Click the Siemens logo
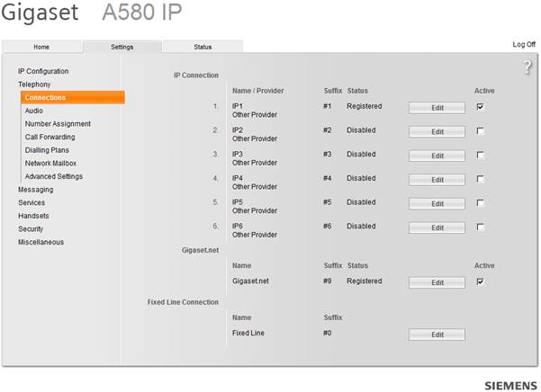The height and width of the screenshot is (392, 541). coord(510,386)
